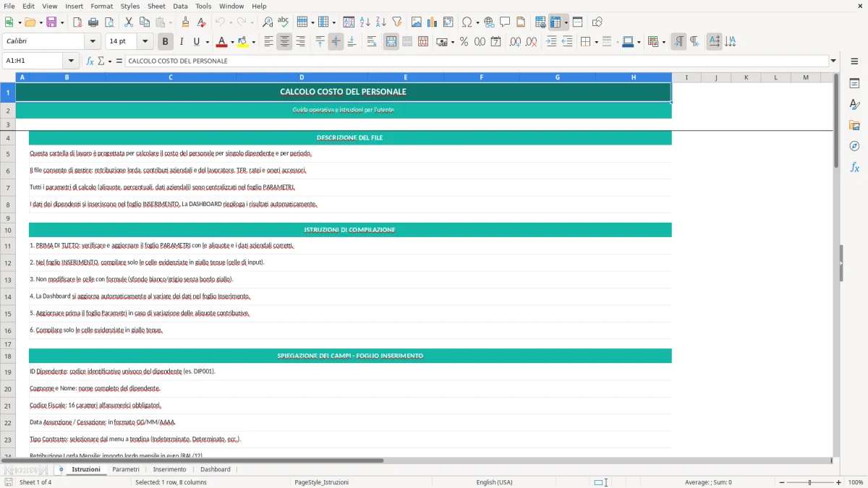Open Font Size dropdown list

145,42
